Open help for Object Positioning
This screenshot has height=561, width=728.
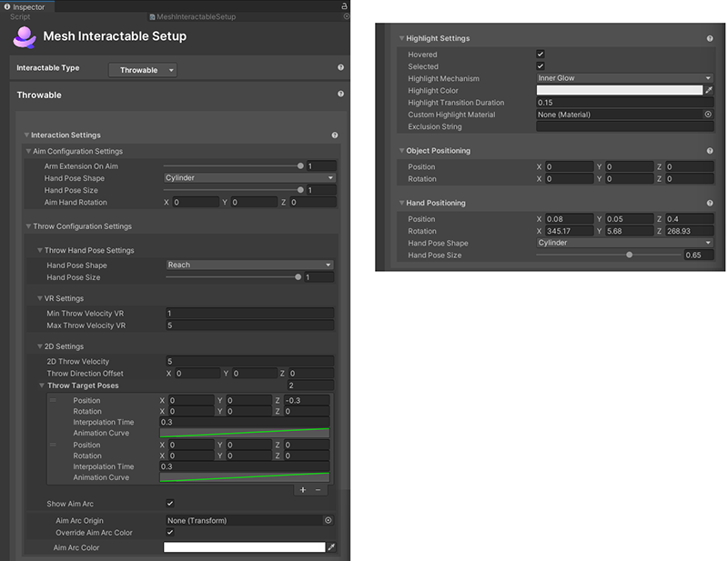point(710,151)
